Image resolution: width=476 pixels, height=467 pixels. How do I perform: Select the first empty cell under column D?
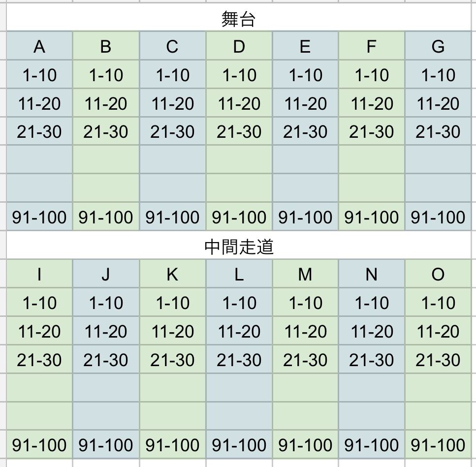pos(239,159)
